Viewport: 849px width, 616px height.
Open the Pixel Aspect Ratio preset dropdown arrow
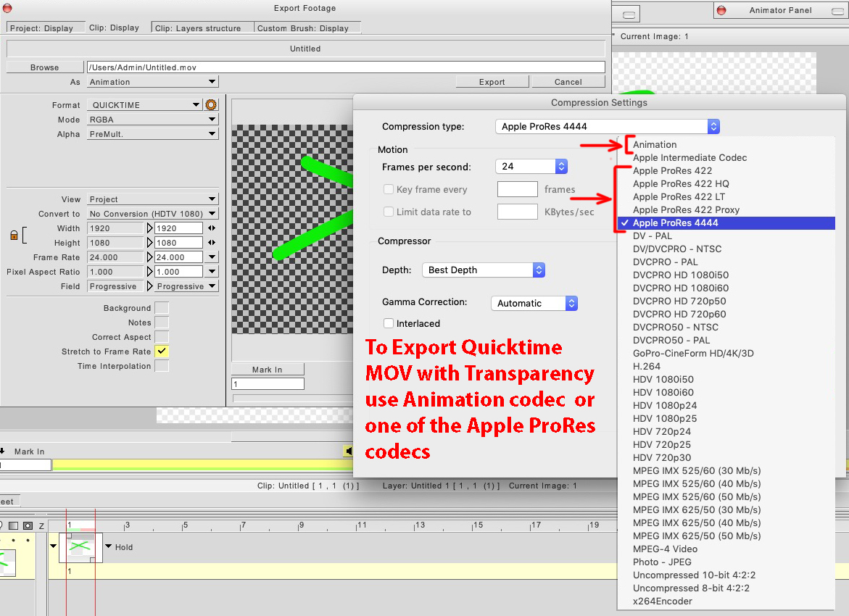click(212, 272)
